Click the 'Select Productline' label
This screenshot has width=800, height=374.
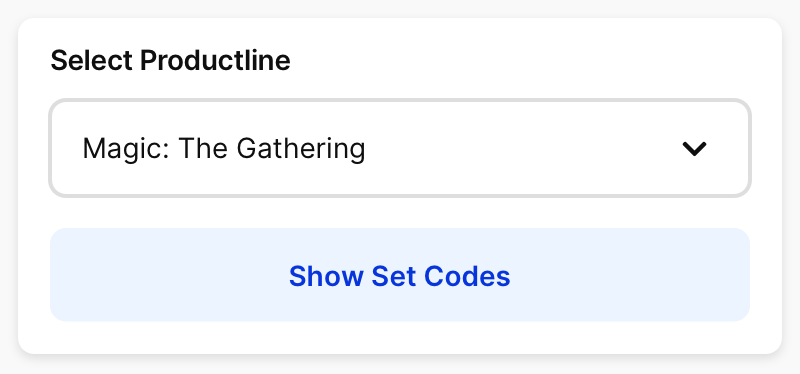tap(170, 60)
